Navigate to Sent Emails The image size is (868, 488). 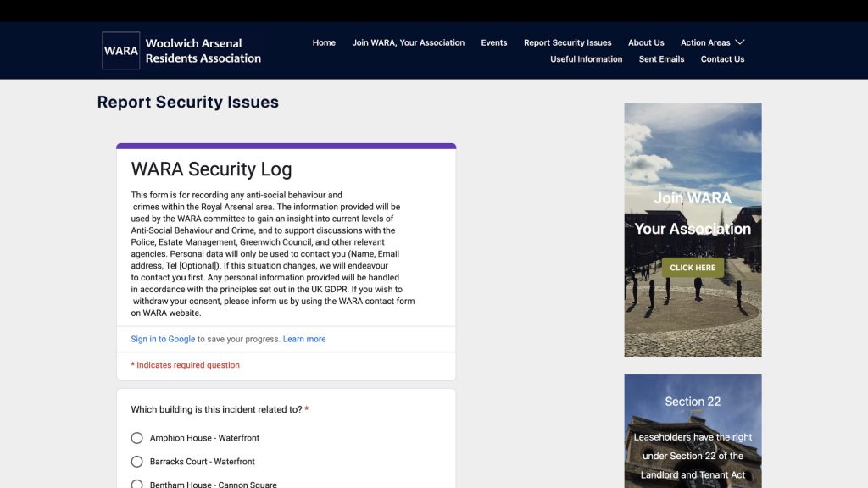661,59
